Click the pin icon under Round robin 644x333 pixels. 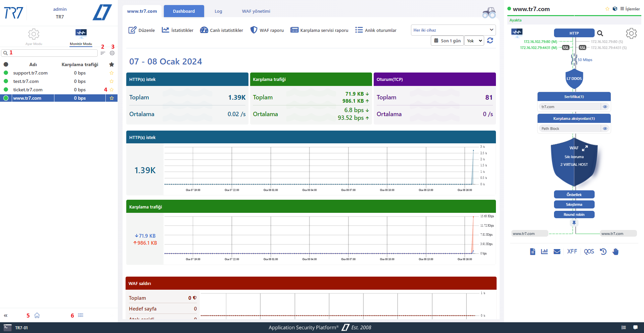pyautogui.click(x=574, y=223)
